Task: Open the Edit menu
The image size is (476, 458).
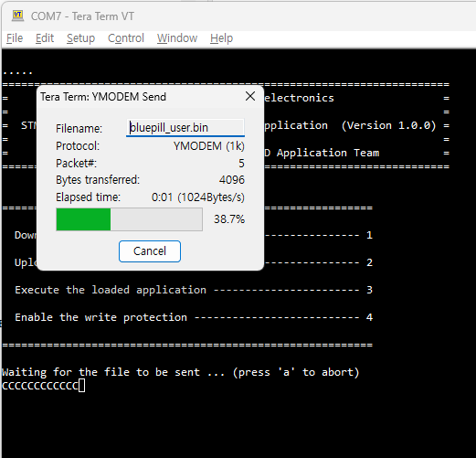Action: point(45,38)
